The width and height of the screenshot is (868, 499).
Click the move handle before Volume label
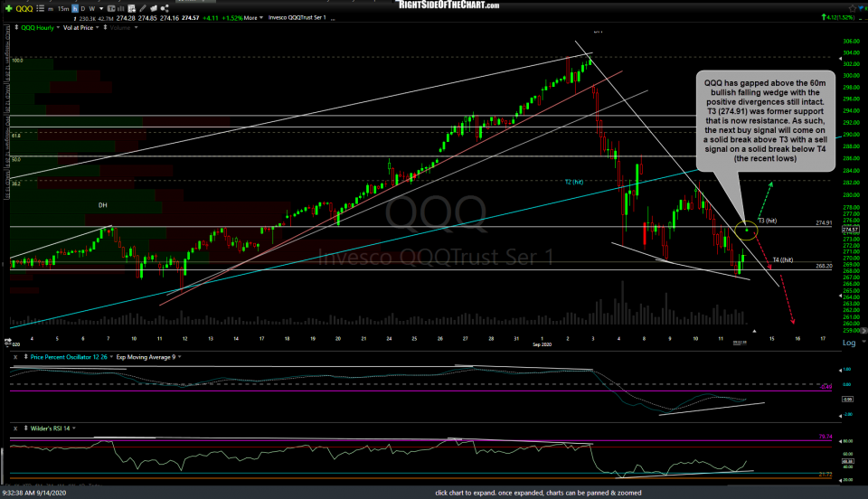click(x=105, y=28)
